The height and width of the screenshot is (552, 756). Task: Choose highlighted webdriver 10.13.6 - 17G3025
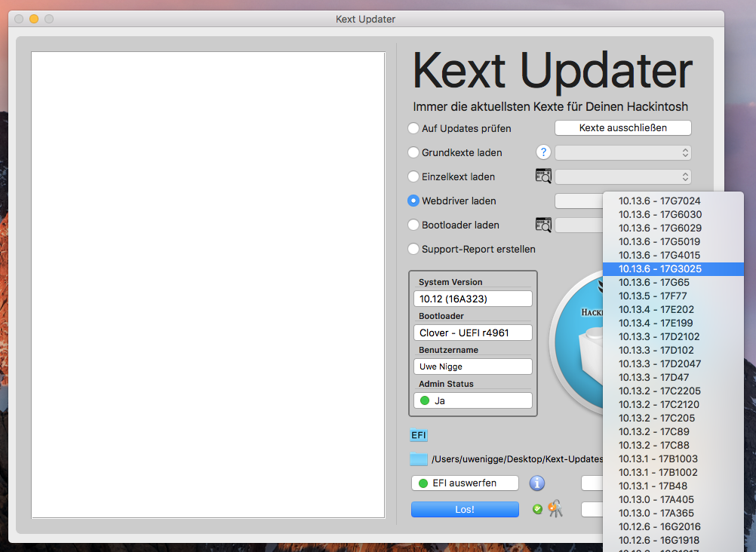tap(673, 269)
